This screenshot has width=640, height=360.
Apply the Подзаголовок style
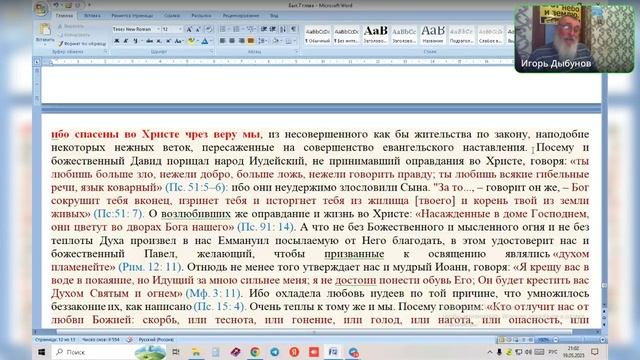coord(461,35)
